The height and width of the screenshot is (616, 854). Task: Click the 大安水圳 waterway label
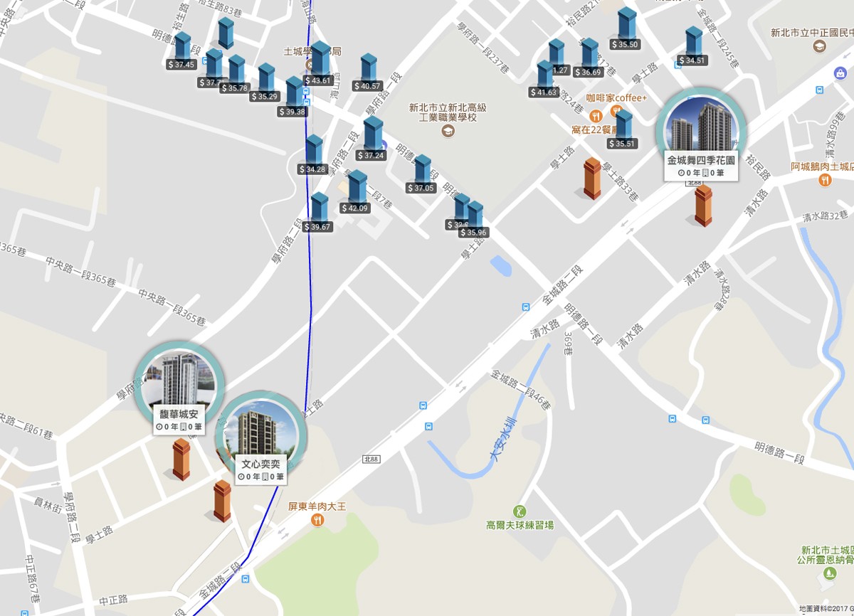click(x=502, y=438)
